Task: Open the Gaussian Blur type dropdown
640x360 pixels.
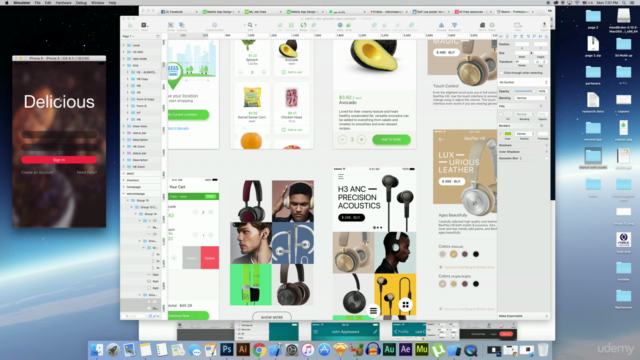Action: click(520, 158)
